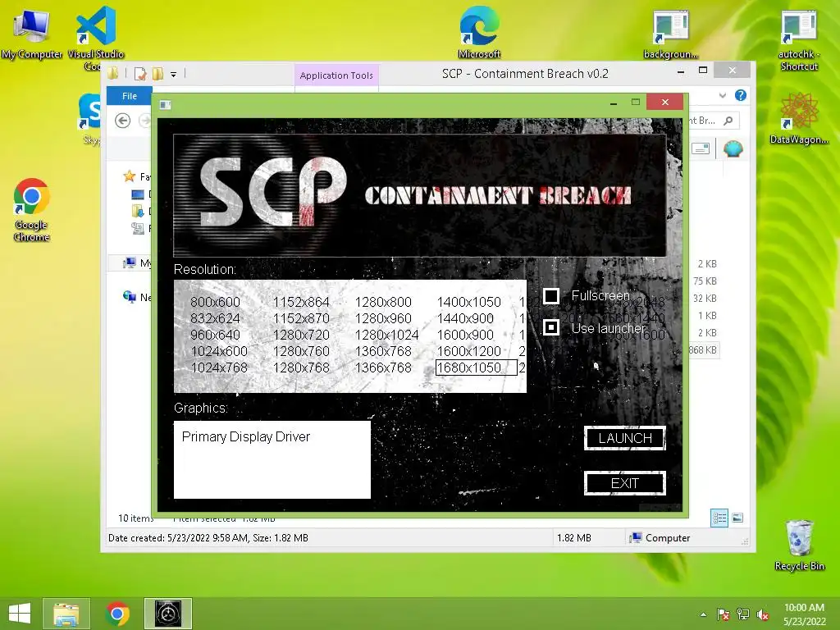Select 1152x870 resolution

click(x=301, y=319)
